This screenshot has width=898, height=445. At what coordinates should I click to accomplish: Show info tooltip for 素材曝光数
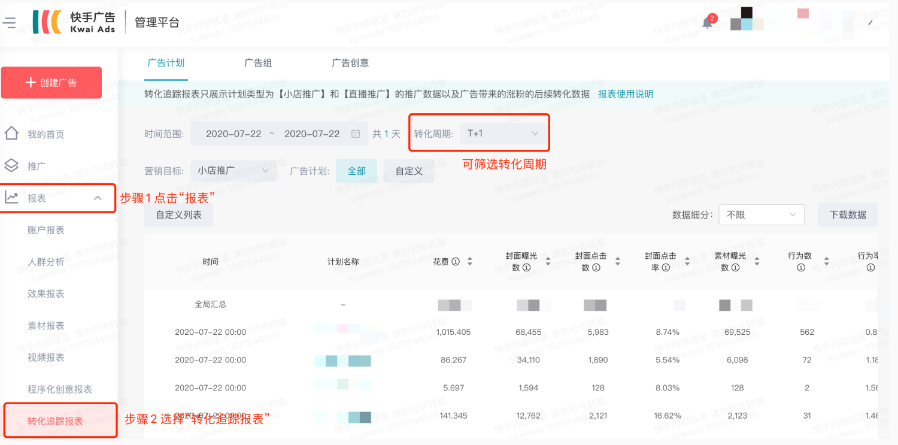pos(735,267)
